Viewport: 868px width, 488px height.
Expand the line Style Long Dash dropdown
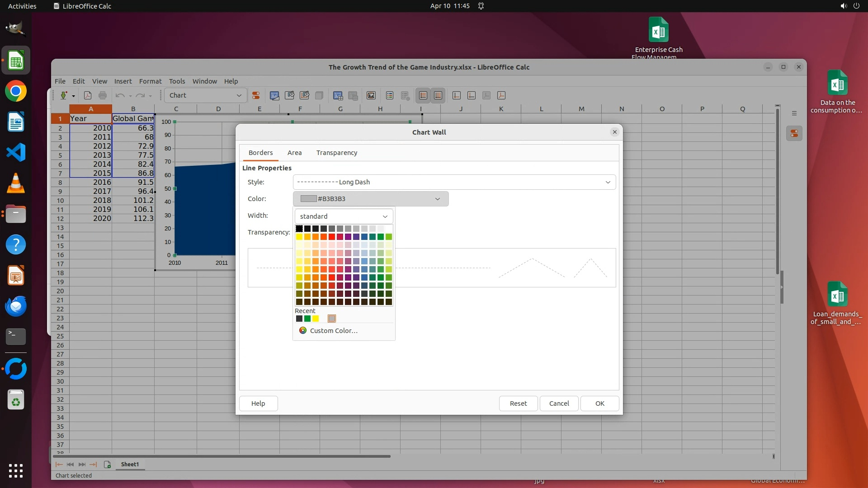click(454, 182)
